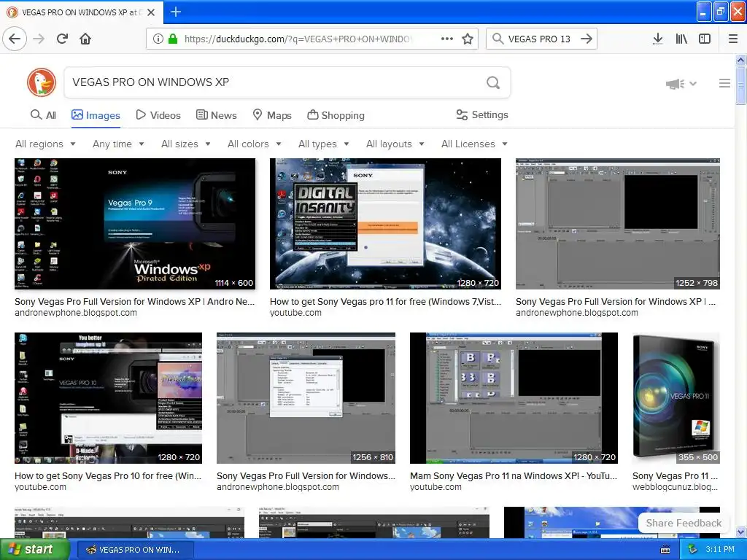Open the Mam Sony Vegas Pro 11 thumbnail
This screenshot has height=560, width=747.
point(514,398)
